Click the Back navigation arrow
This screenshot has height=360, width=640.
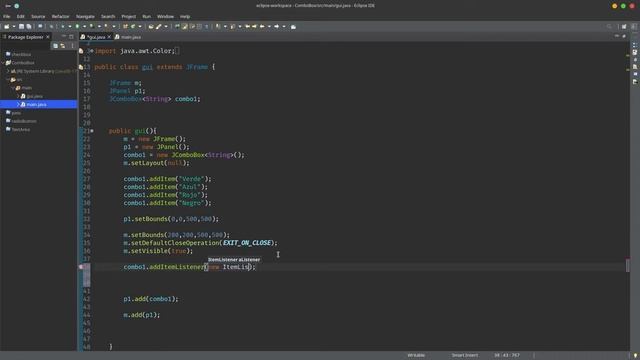tap(262, 27)
